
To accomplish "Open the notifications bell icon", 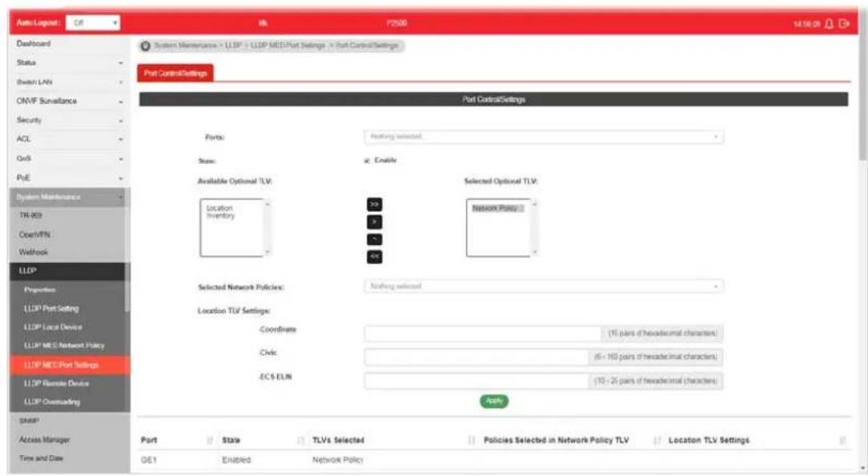I will click(x=829, y=24).
